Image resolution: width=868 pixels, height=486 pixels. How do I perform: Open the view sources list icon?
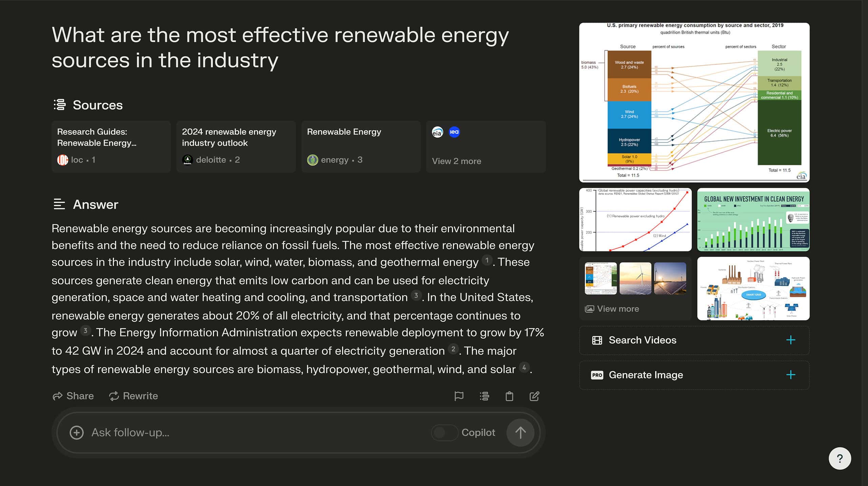coord(485,396)
